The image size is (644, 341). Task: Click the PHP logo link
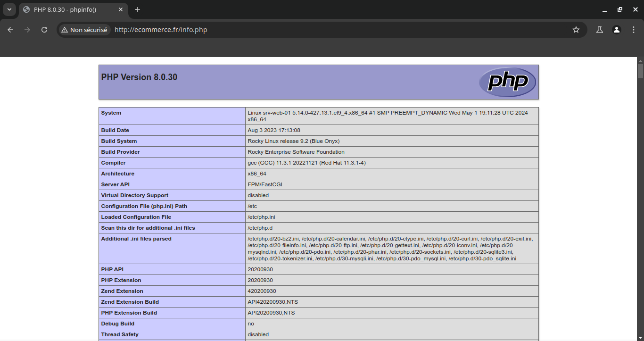507,82
